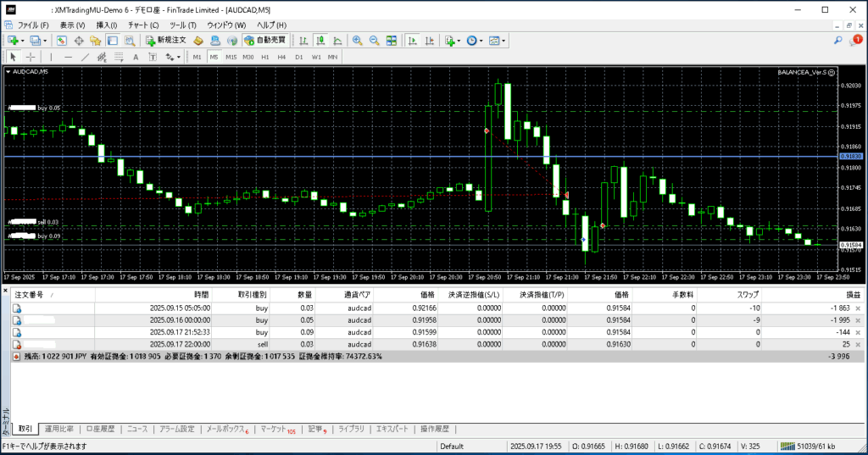Switch chart to line chart display
This screenshot has width=868, height=455.
pos(337,40)
